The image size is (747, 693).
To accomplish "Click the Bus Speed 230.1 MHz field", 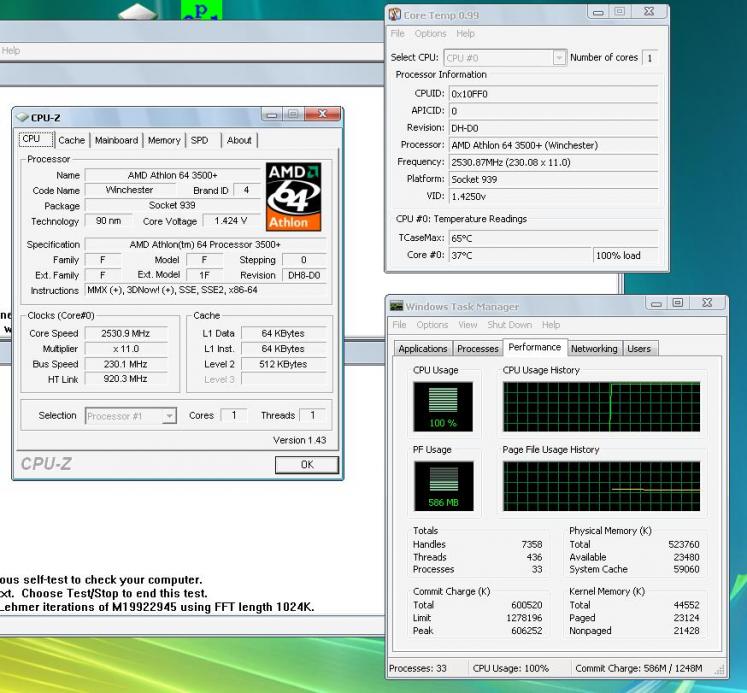I will pyautogui.click(x=126, y=364).
